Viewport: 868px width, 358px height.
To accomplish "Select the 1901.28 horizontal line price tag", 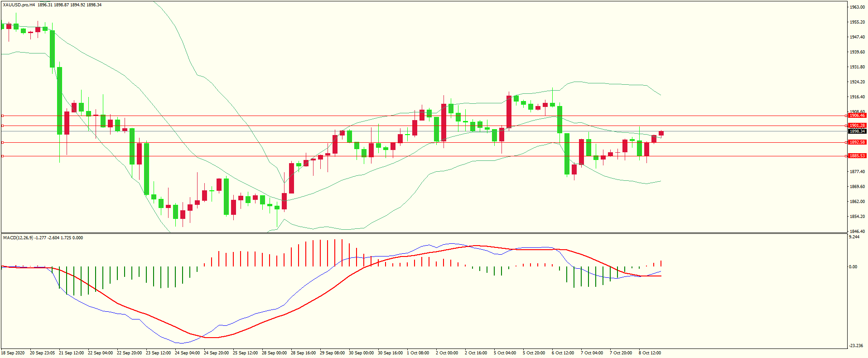I will (857, 126).
